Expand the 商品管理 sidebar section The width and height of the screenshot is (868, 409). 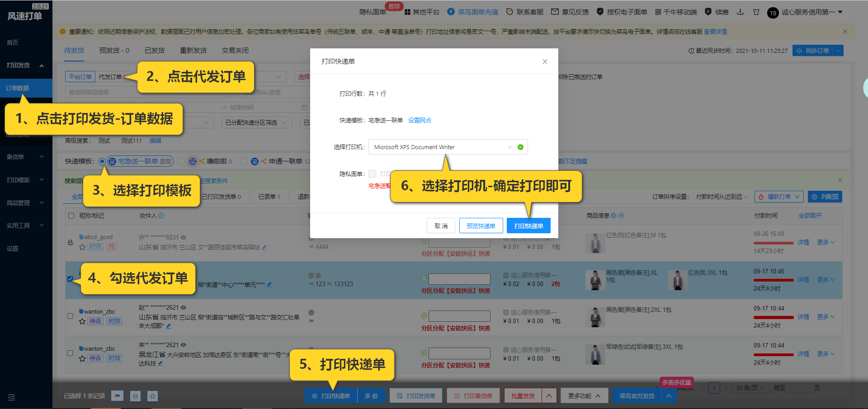click(26, 203)
